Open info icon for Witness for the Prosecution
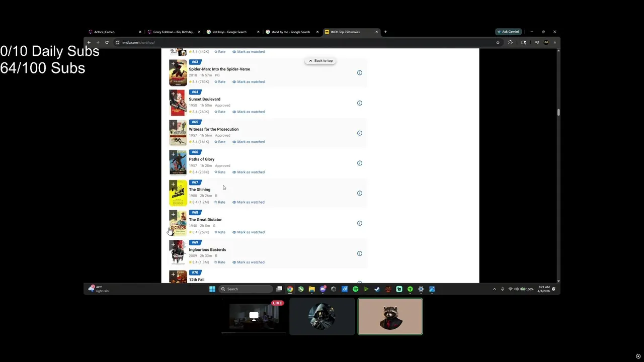The height and width of the screenshot is (362, 644). click(x=360, y=133)
